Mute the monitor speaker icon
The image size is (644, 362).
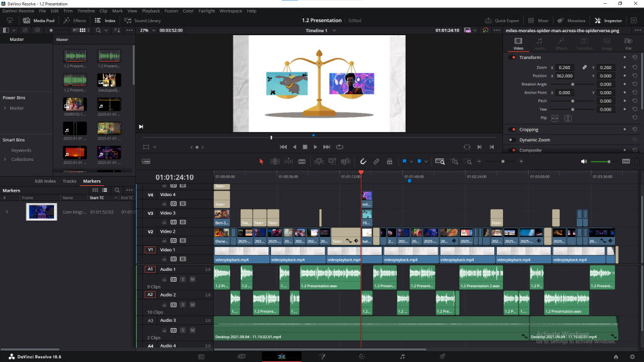click(584, 162)
